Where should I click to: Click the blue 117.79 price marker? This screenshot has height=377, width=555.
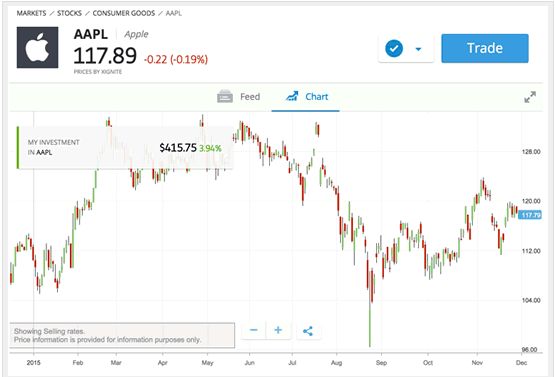[x=530, y=215]
